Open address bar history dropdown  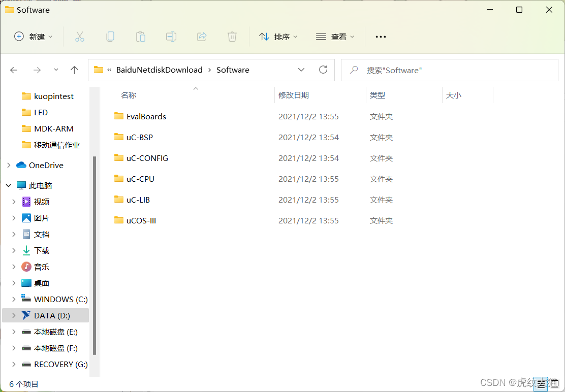point(301,70)
